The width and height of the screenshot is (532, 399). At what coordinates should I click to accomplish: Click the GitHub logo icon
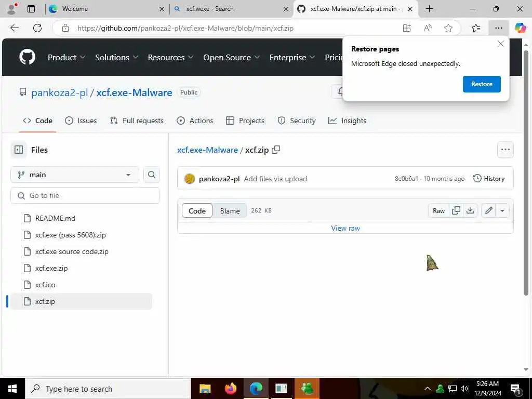(x=27, y=57)
